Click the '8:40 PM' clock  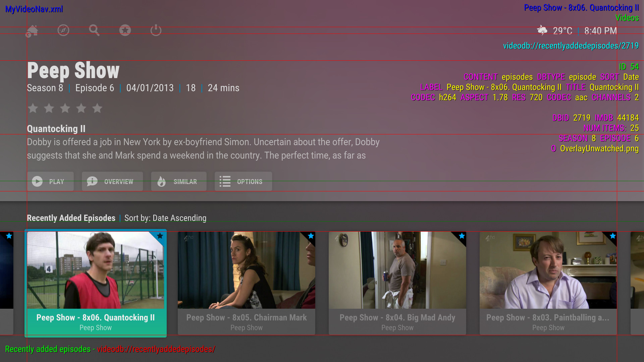[x=600, y=31]
